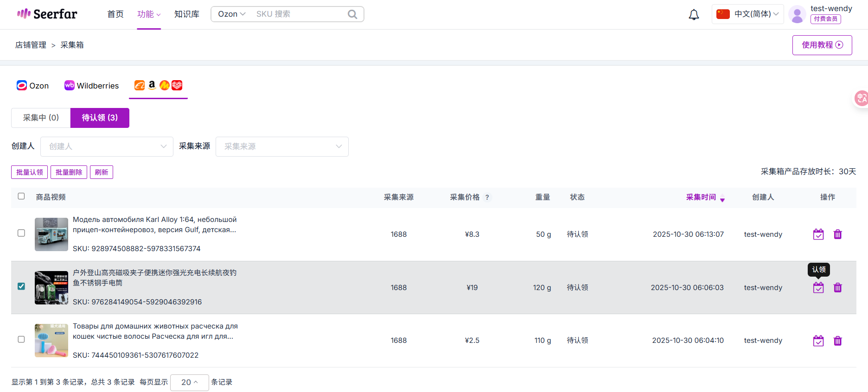
Task: Switch to the Wildberries tab
Action: [92, 86]
